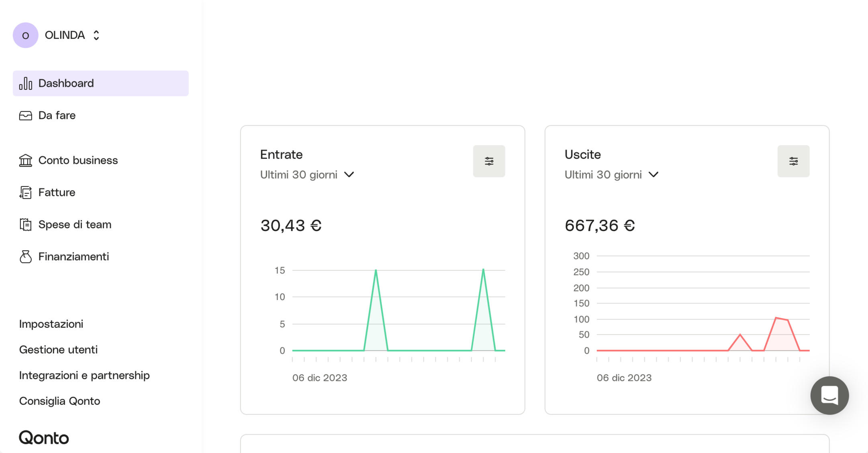The width and height of the screenshot is (868, 453).
Task: Open Entrate chart filter settings
Action: tap(489, 161)
